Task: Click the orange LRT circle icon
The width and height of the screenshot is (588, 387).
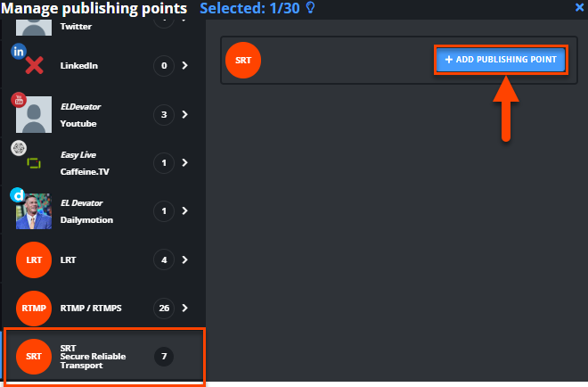Action: coord(34,259)
